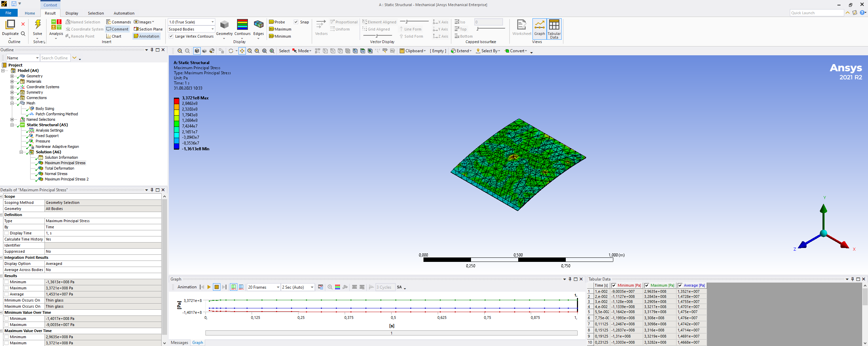
Task: Open the 20 Frames dropdown
Action: pyautogui.click(x=278, y=287)
